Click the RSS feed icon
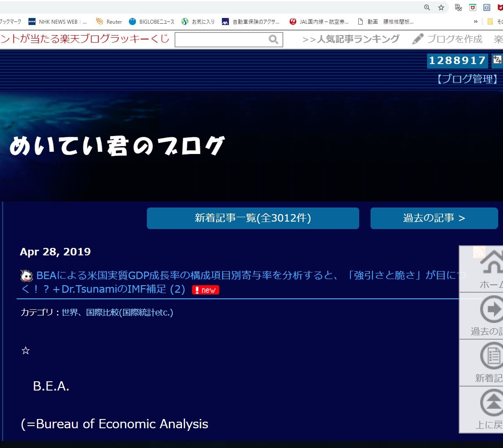Screen dimensions: 503x448 pos(479,252)
